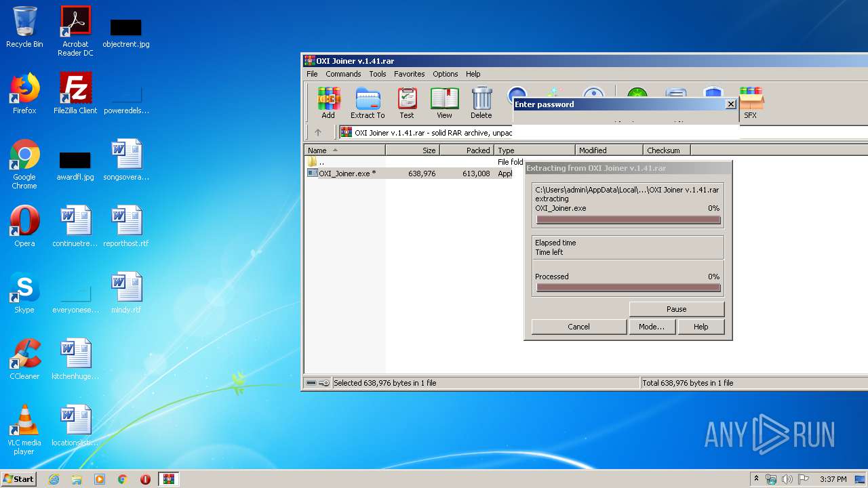Click the network tray icon
This screenshot has width=868, height=488.
(x=771, y=479)
